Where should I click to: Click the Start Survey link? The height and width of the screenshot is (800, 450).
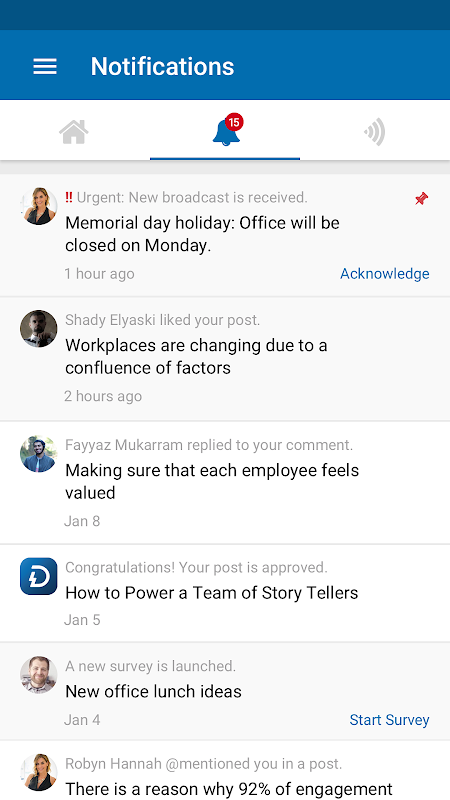389,720
